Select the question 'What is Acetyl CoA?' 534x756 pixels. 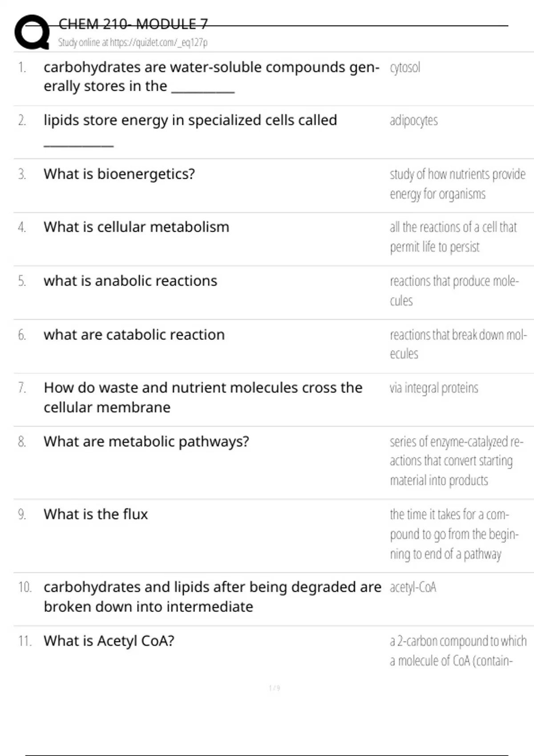pos(109,641)
